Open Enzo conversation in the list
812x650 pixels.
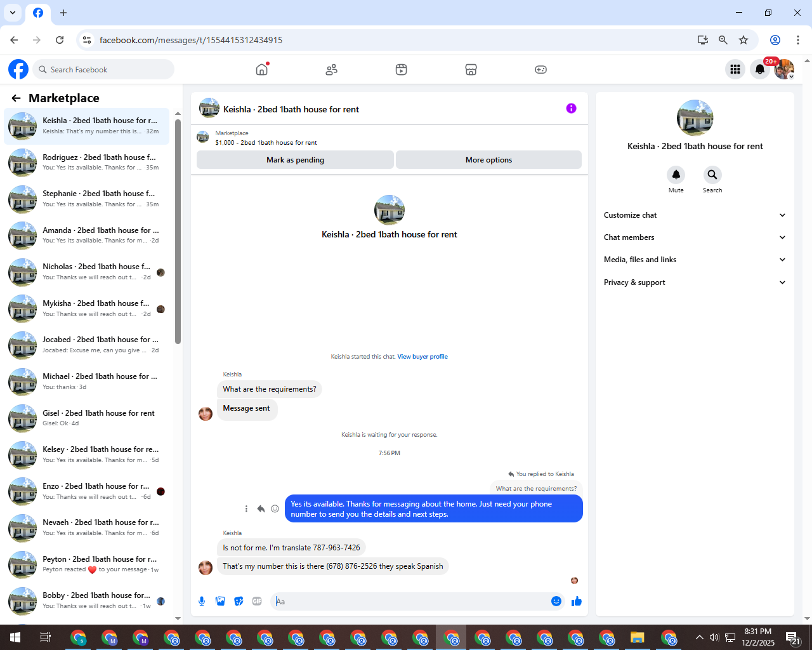[86, 492]
